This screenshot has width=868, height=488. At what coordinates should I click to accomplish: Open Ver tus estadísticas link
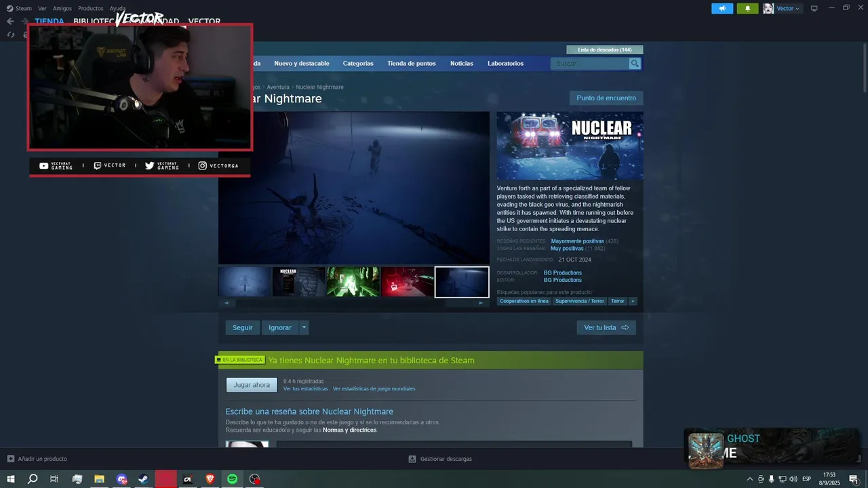tap(306, 389)
